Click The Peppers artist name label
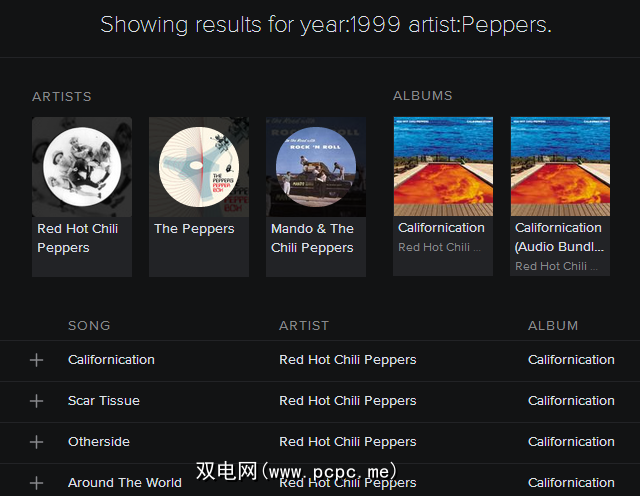Viewport: 640px width, 496px height. (x=194, y=229)
